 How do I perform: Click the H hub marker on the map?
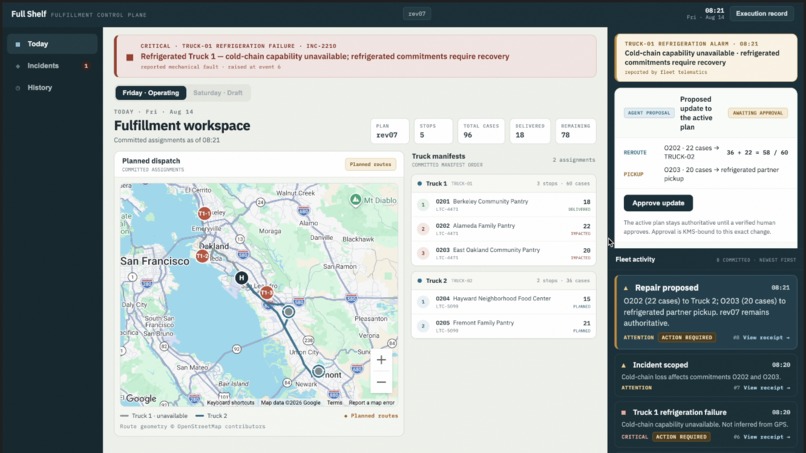[242, 278]
